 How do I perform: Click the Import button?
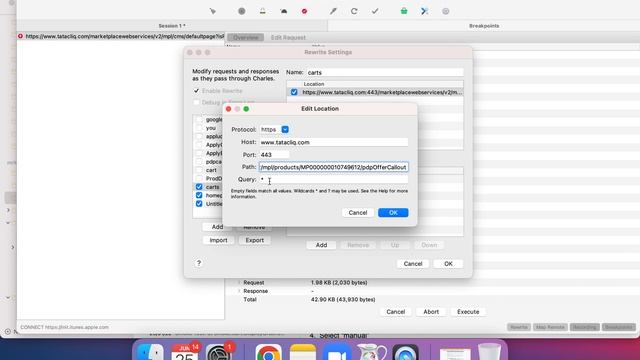pos(218,240)
